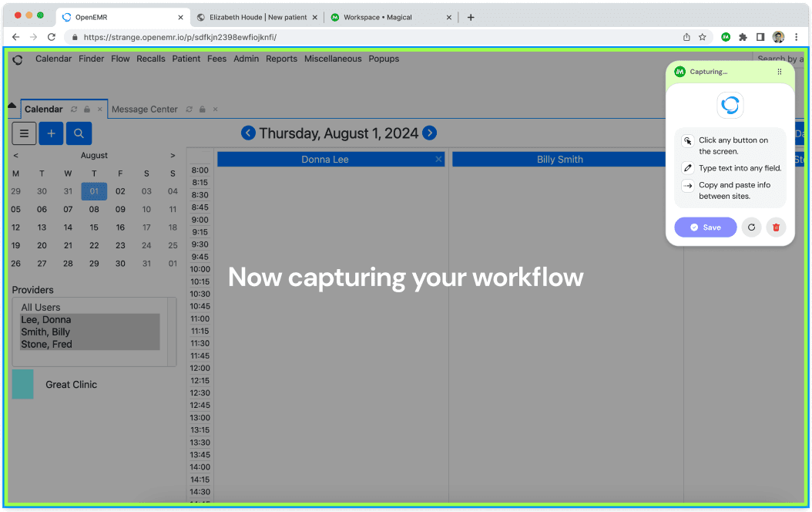The height and width of the screenshot is (512, 812).
Task: Open a new browser tab
Action: (x=470, y=17)
